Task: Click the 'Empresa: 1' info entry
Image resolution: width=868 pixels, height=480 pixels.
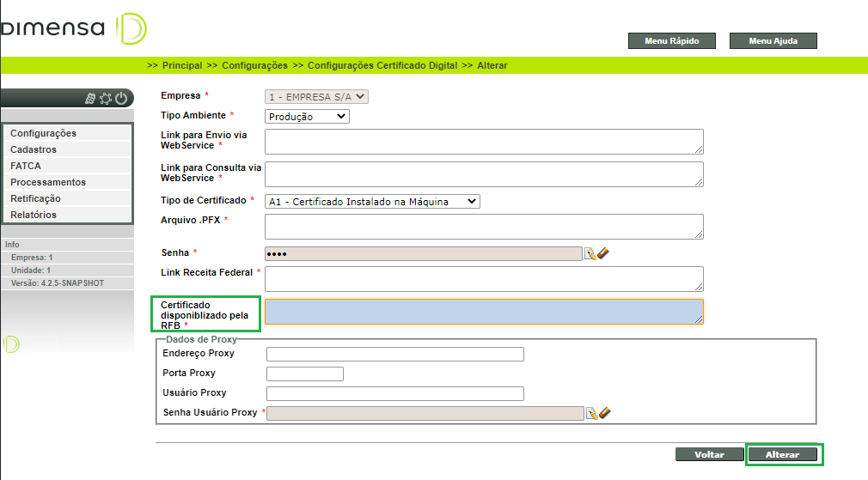Action: pos(32,257)
